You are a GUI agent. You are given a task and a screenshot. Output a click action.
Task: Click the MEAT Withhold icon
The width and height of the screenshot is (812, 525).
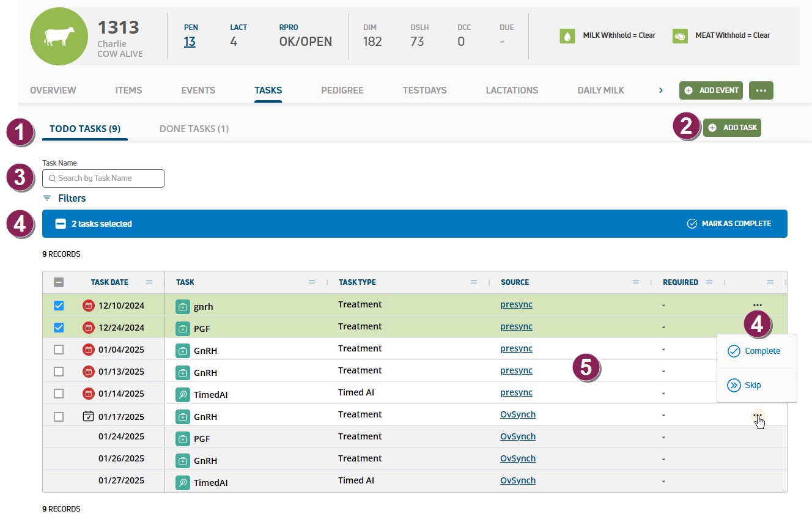(680, 36)
